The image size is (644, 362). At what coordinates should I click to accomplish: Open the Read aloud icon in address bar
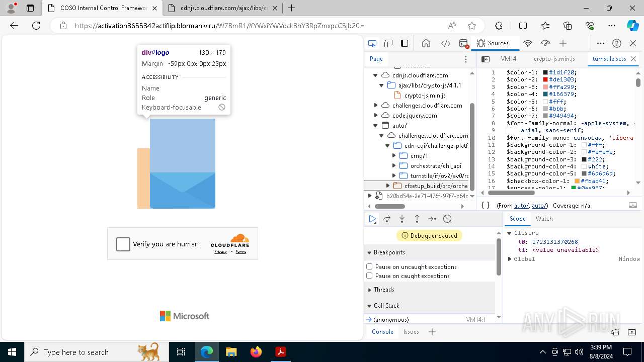coord(452,26)
